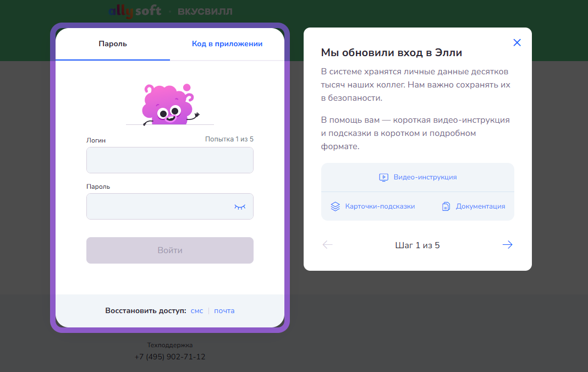
Task: Focus the Логин input field
Action: click(x=169, y=160)
